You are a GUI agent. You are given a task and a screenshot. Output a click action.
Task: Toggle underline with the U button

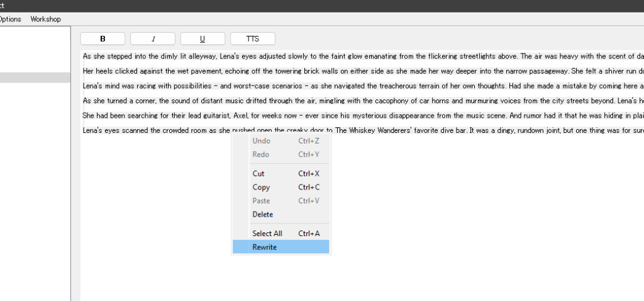coord(203,38)
